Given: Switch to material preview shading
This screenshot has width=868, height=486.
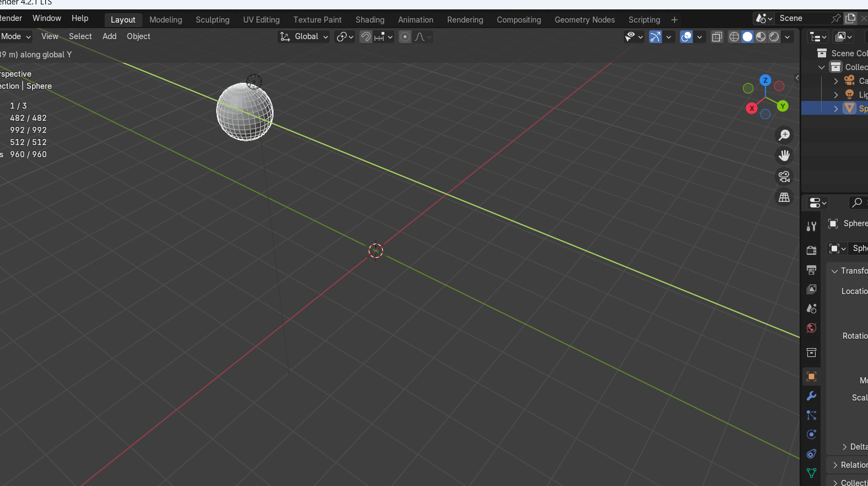Looking at the screenshot, I should [761, 37].
